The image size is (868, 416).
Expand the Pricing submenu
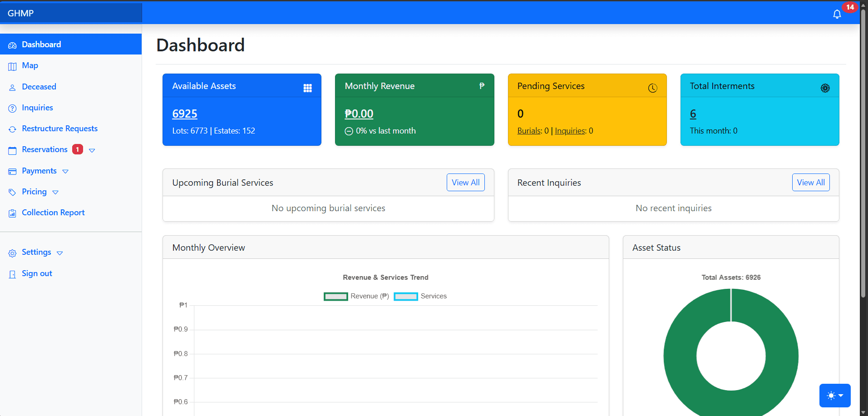point(55,193)
